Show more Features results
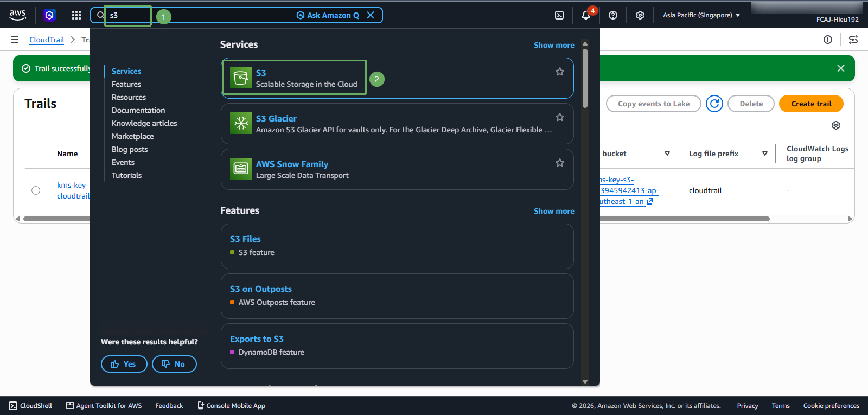Screen dimensions: 868x415 click(554, 211)
